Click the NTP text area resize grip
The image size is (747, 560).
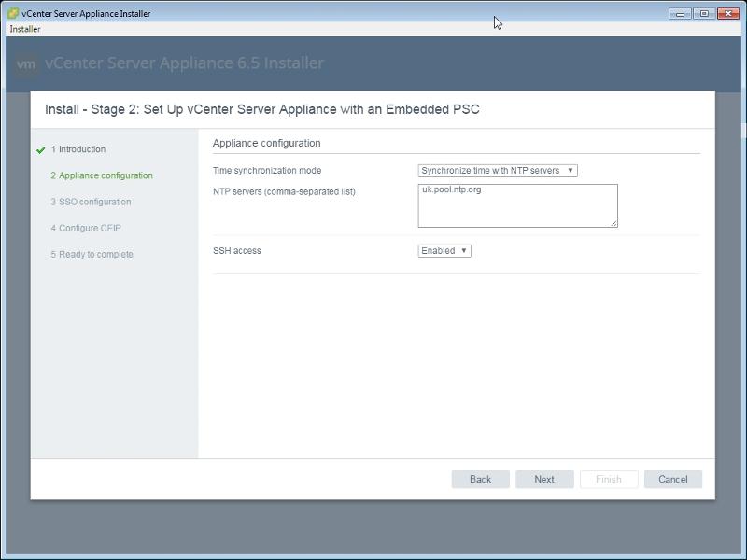(613, 223)
